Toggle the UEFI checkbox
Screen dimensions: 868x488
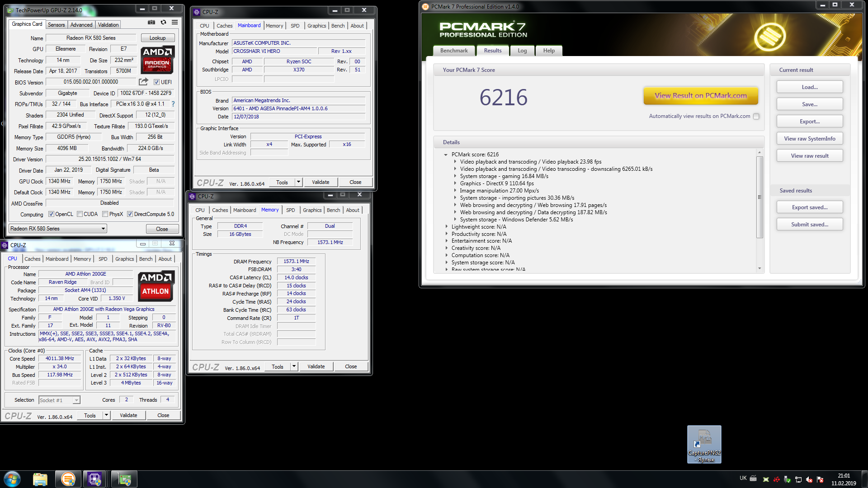click(x=156, y=82)
